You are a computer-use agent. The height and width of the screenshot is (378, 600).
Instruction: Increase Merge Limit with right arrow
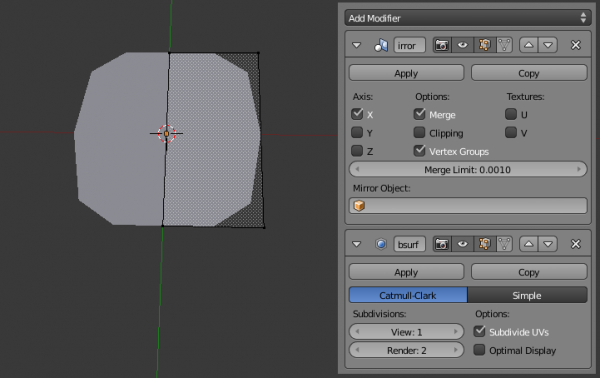(x=579, y=169)
